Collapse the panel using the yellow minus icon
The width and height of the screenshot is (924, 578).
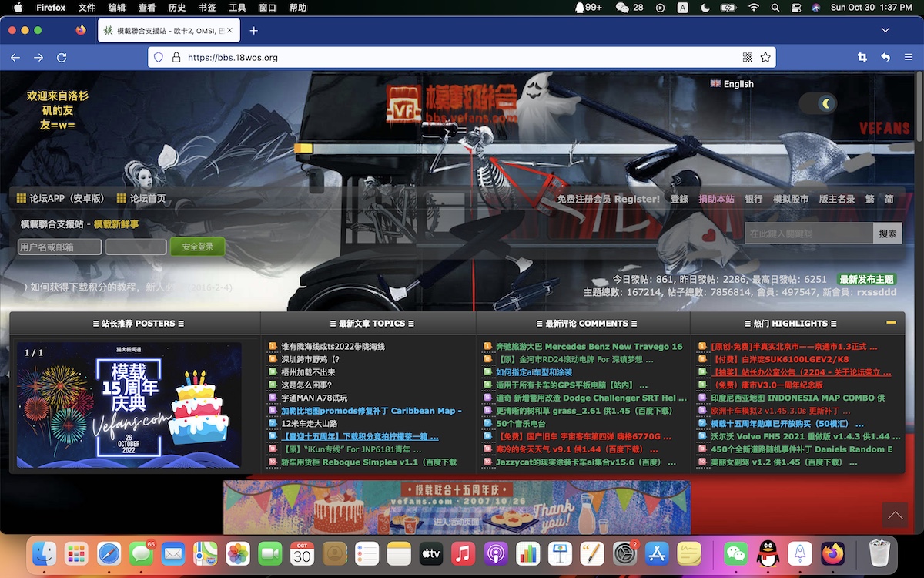891,323
